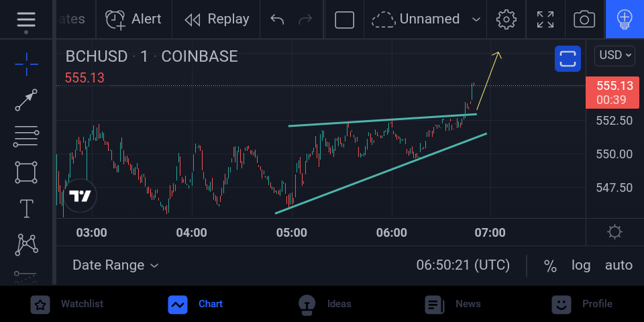Open BCHUSD symbol search

pyautogui.click(x=97, y=56)
